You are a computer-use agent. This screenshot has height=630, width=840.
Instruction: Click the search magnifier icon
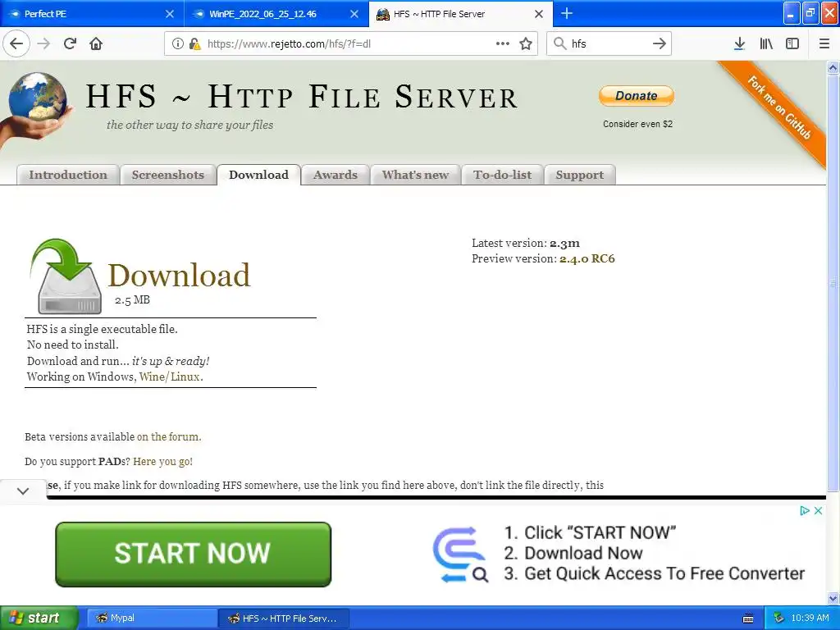[559, 43]
